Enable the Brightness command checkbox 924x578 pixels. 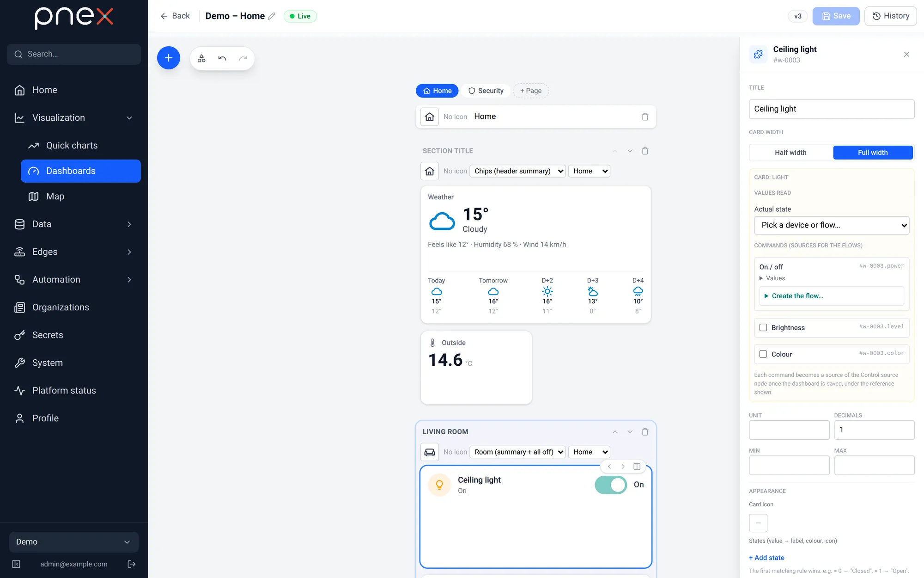763,327
